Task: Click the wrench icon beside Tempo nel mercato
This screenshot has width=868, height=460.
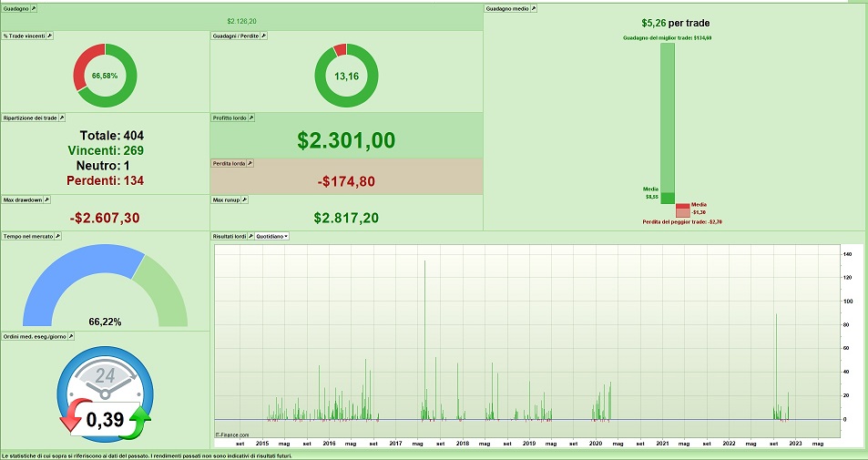Action: pyautogui.click(x=57, y=236)
